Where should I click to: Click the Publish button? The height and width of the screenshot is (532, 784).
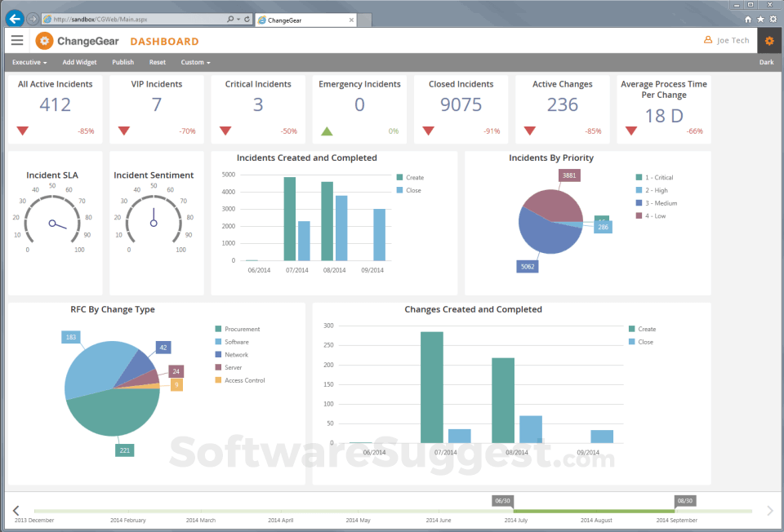pyautogui.click(x=123, y=62)
